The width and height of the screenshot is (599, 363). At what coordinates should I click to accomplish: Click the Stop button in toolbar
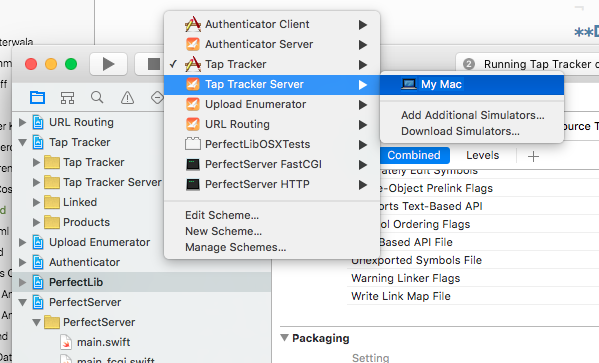coord(154,64)
